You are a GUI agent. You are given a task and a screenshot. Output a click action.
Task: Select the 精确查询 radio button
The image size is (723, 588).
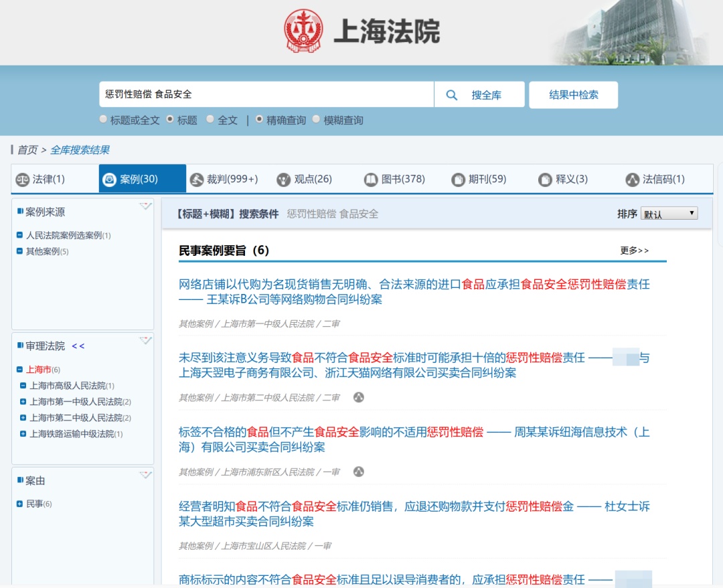click(x=259, y=119)
